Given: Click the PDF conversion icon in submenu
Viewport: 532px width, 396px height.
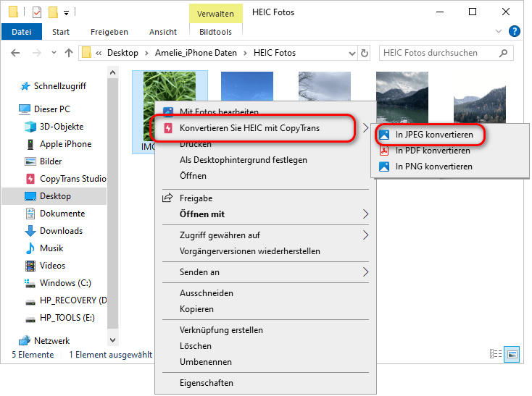Looking at the screenshot, I should [x=384, y=151].
